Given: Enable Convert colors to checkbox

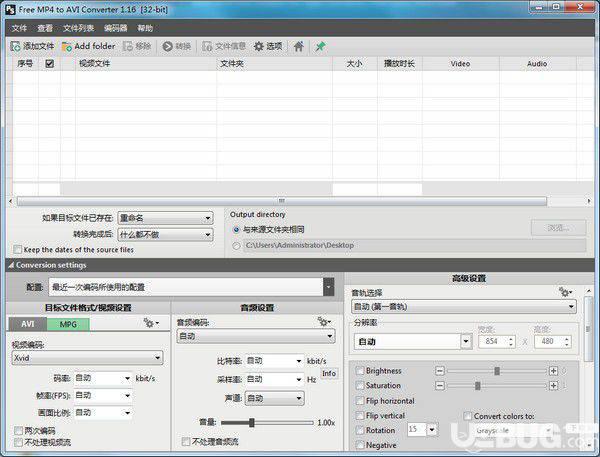Looking at the screenshot, I should 468,416.
